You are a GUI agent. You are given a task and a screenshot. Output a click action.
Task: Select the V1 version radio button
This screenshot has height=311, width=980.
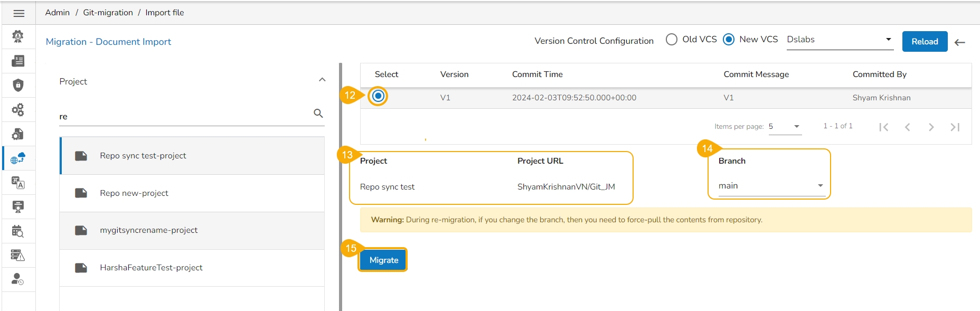pos(378,96)
